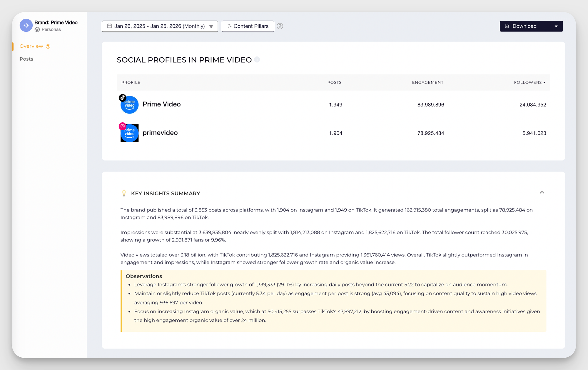Click the help icon beside Content Pillars
The image size is (588, 370).
(280, 26)
